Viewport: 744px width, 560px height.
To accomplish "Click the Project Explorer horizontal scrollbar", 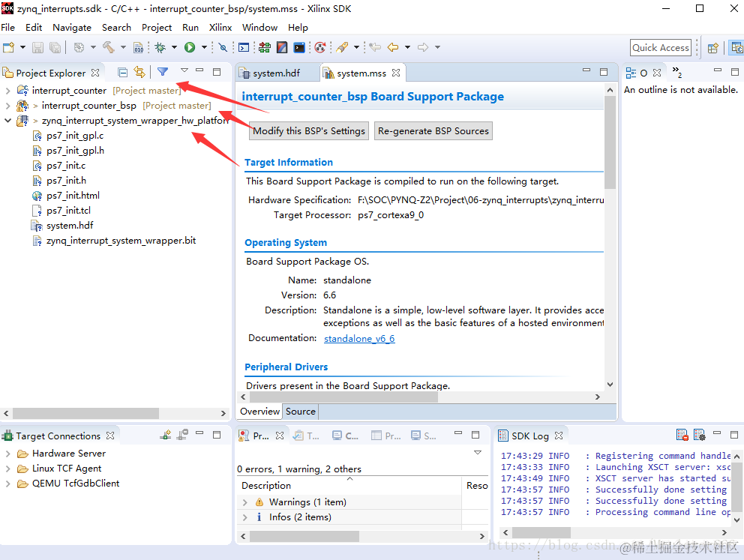I will 86,414.
